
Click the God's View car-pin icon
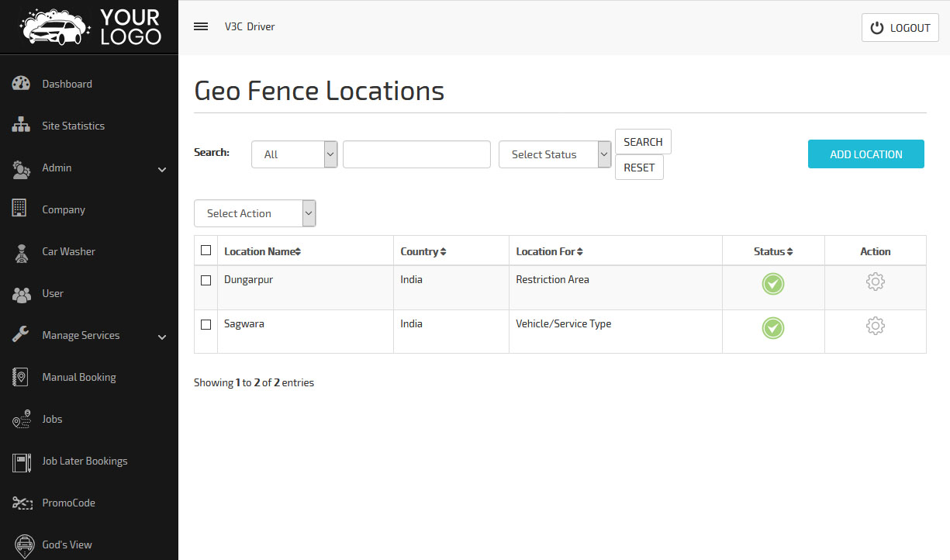25,545
